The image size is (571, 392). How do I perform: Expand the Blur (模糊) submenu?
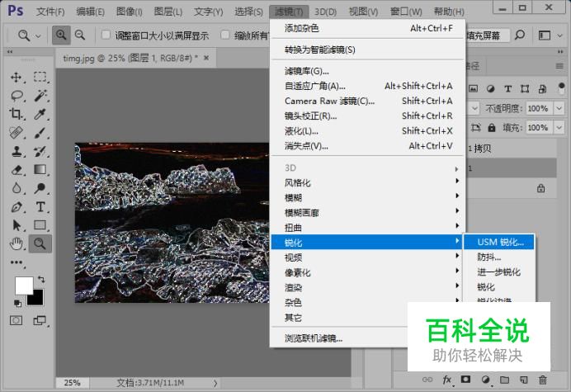[367, 198]
